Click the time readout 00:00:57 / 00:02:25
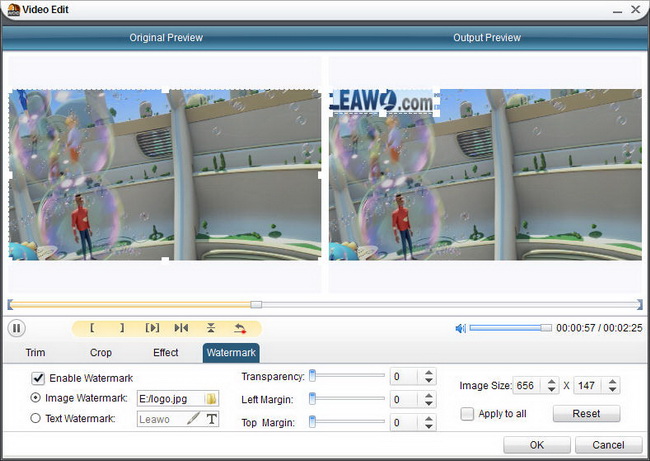The height and width of the screenshot is (461, 650). [x=599, y=328]
